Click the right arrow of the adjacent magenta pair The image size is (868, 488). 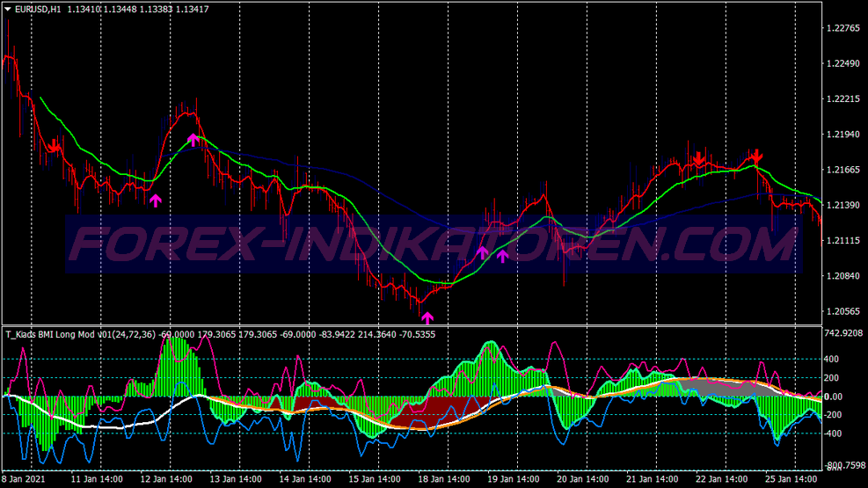(502, 257)
